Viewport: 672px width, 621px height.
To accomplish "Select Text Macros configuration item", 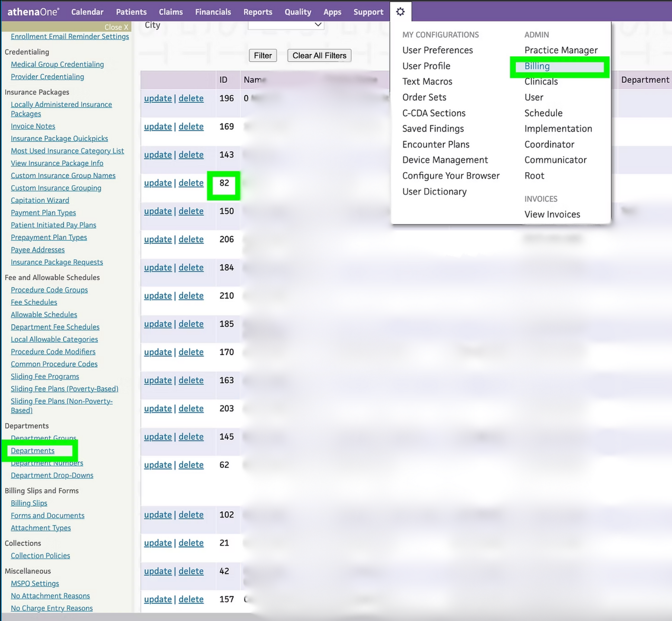I will coord(427,82).
